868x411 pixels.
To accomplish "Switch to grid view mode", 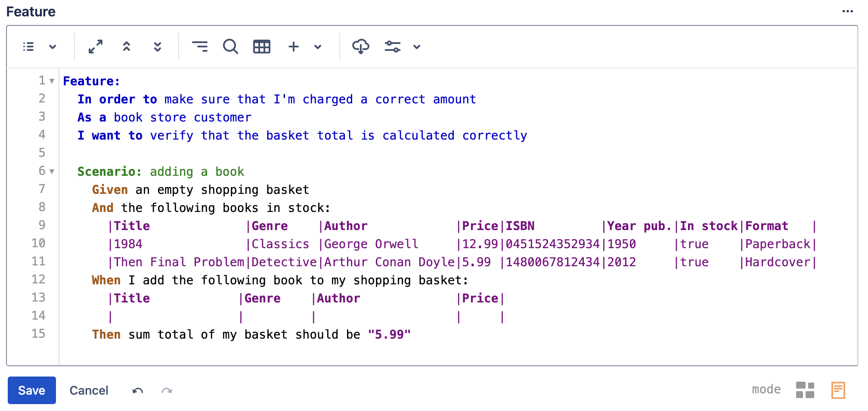I will pos(805,390).
